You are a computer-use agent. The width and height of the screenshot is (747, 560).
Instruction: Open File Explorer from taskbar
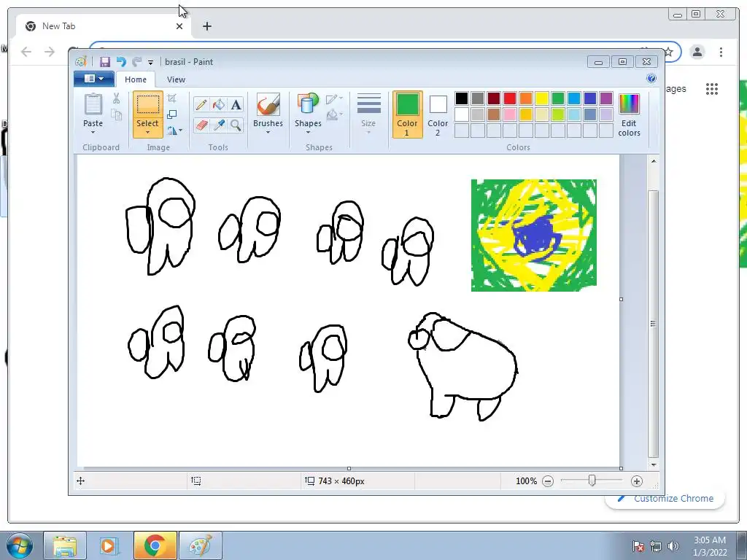(65, 546)
